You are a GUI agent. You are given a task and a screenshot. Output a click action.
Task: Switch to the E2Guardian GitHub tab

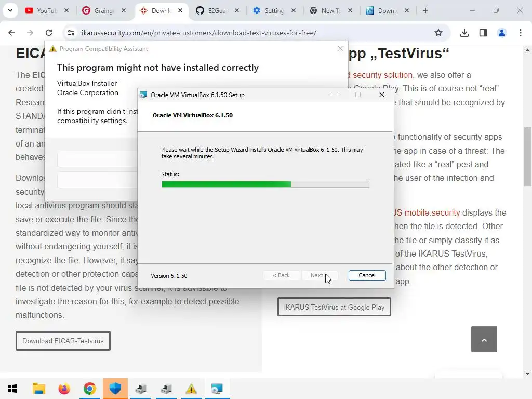click(x=217, y=10)
